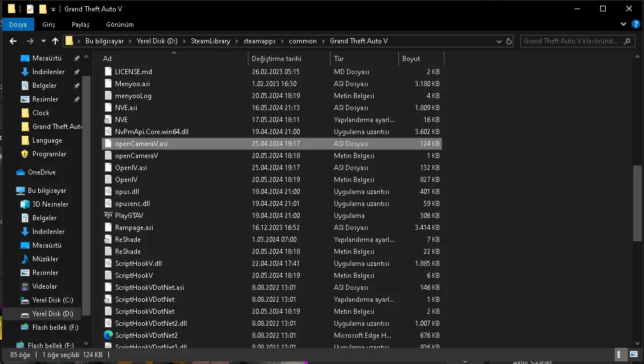Screen dimensions: 644x364
Task: Go back with the back arrow
Action: coord(13,41)
